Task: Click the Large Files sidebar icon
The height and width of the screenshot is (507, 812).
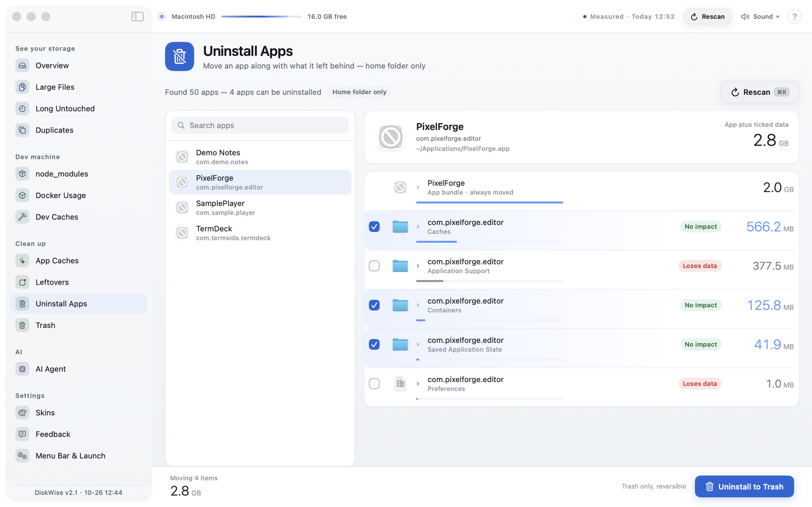Action: (22, 87)
